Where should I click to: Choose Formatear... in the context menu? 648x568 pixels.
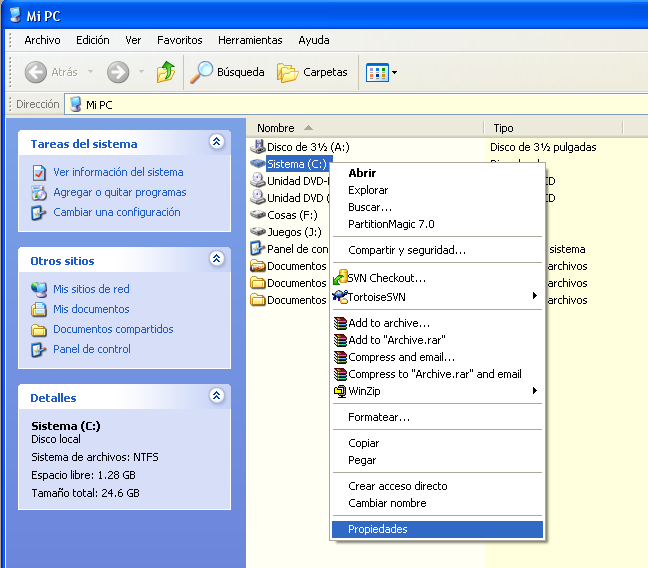click(437, 417)
